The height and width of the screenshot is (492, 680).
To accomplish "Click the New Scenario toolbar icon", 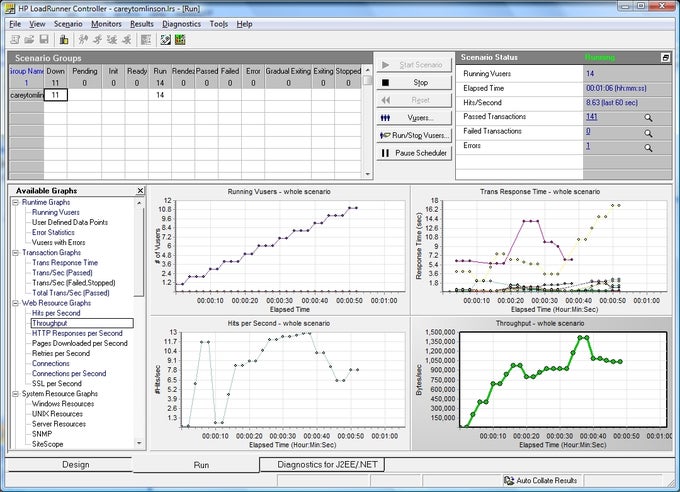I will click(x=15, y=39).
